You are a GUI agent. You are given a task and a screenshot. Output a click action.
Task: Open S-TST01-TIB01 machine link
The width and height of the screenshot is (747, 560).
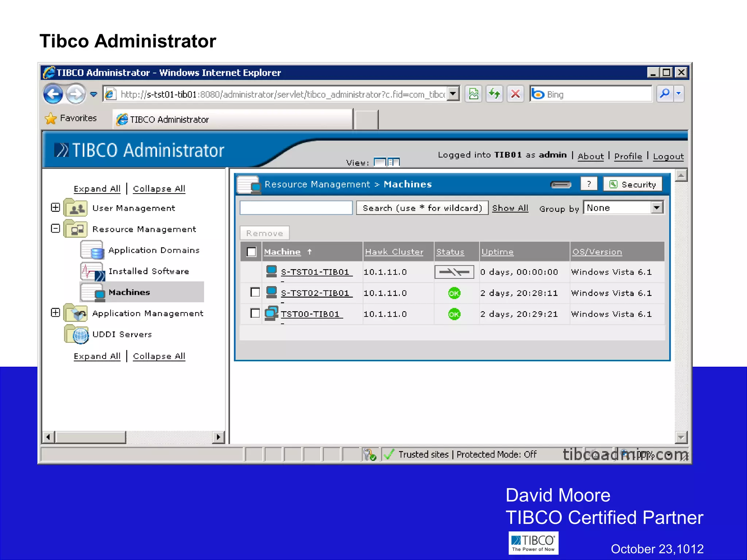click(x=316, y=272)
